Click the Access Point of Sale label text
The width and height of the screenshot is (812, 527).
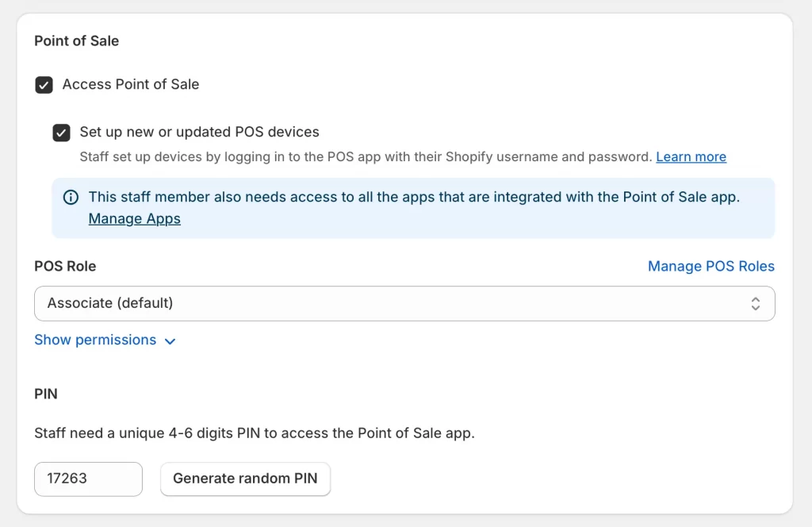(x=131, y=84)
